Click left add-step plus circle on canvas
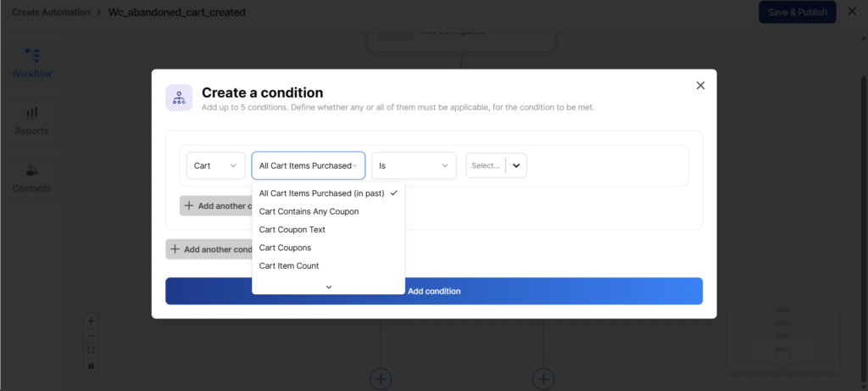The image size is (868, 391). (381, 378)
